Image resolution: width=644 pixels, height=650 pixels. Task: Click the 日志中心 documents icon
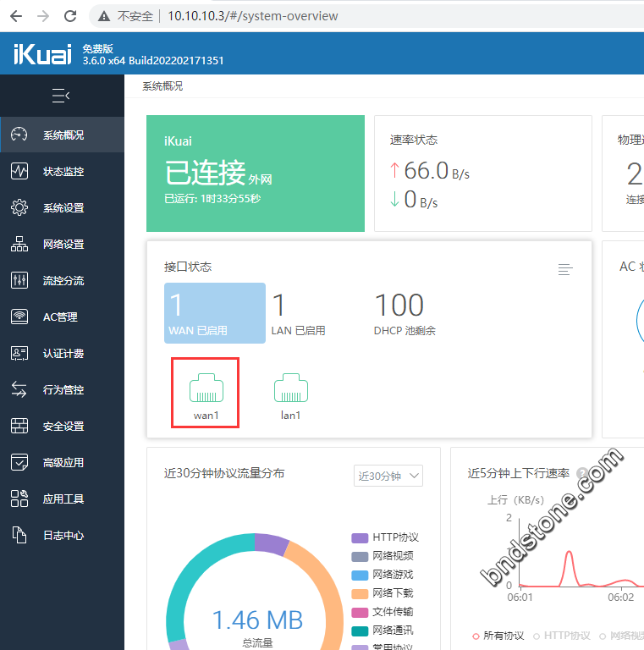coord(19,535)
